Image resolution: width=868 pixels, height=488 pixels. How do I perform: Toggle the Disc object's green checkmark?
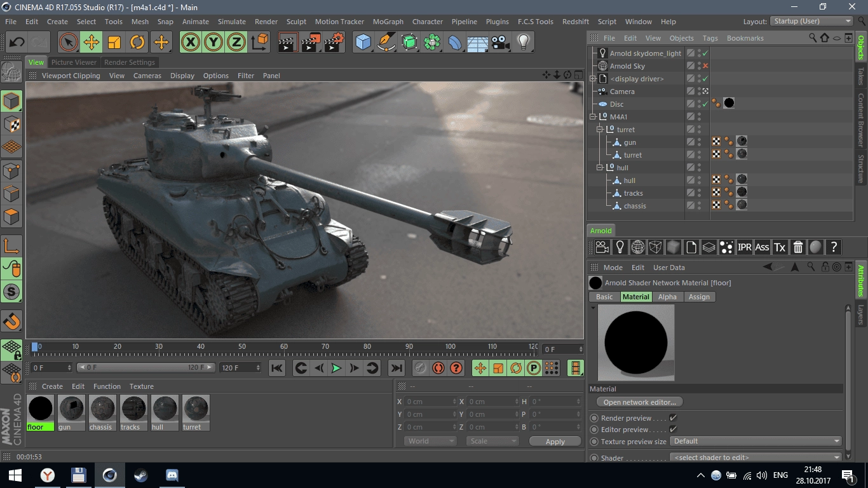pyautogui.click(x=705, y=104)
